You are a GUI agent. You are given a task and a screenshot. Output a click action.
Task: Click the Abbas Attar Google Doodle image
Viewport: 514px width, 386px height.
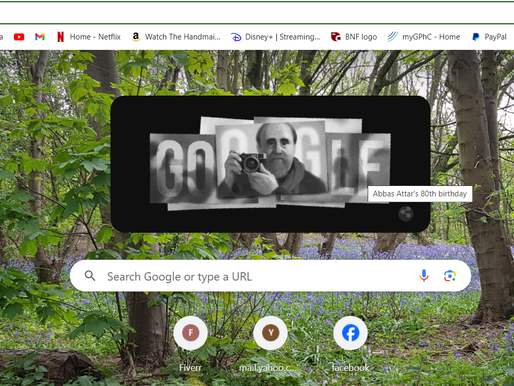coord(270,163)
